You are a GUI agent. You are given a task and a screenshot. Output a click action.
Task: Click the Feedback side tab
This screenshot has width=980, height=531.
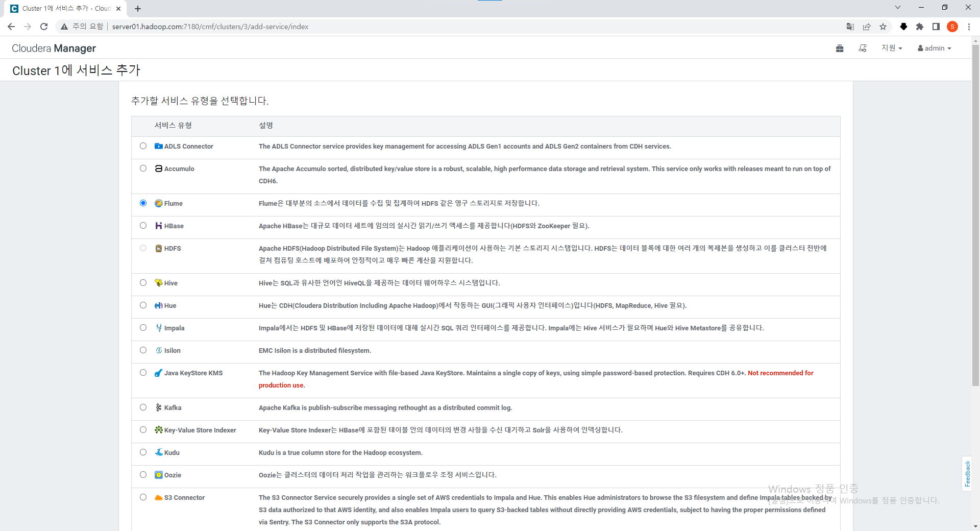pyautogui.click(x=967, y=473)
